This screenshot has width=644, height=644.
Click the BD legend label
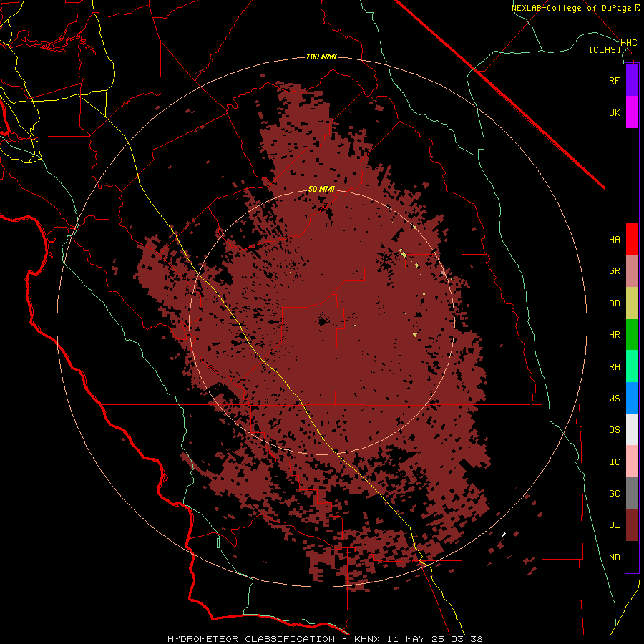click(x=614, y=303)
